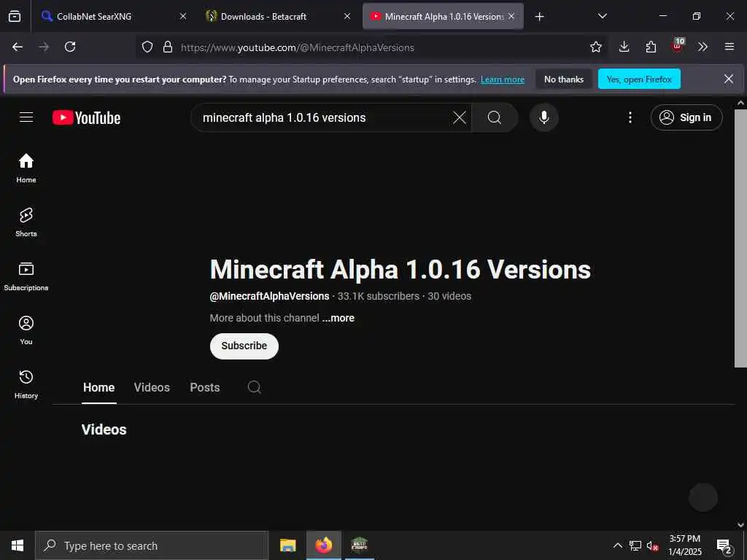Start voice search with microphone icon
The width and height of the screenshot is (747, 560).
pos(544,117)
